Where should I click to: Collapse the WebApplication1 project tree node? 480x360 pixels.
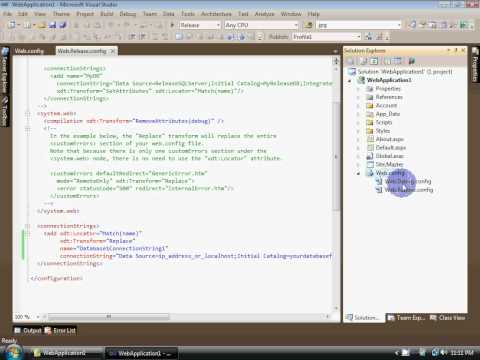(x=350, y=80)
